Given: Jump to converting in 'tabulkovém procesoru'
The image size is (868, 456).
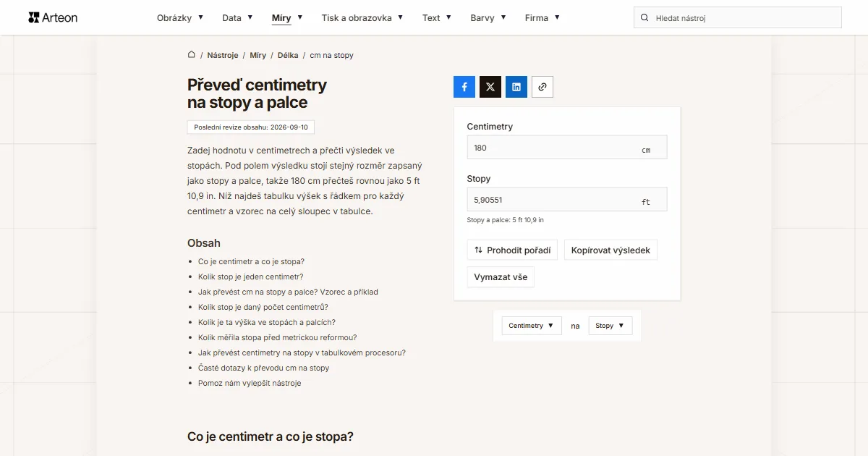Looking at the screenshot, I should [x=302, y=353].
